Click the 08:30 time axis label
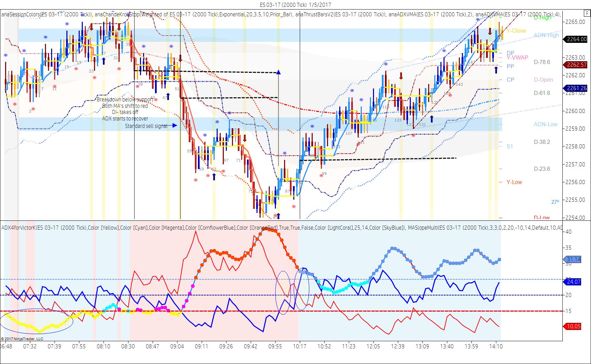The width and height of the screenshot is (591, 364). [x=128, y=346]
